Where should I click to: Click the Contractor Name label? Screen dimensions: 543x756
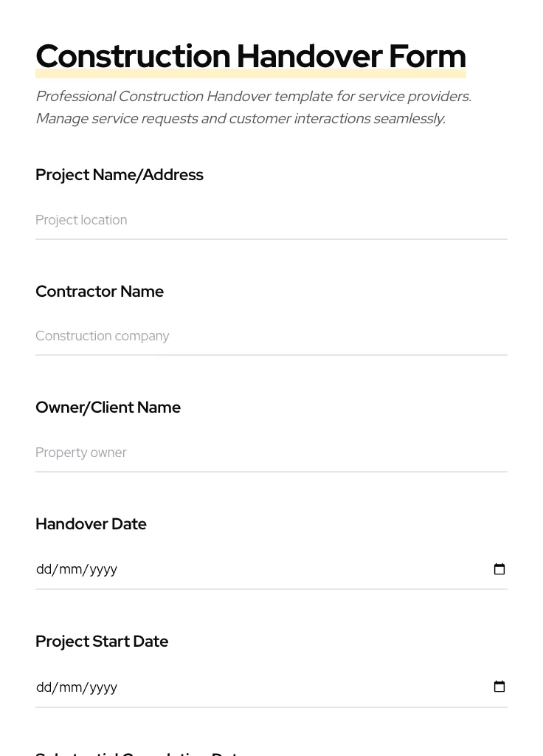point(100,292)
